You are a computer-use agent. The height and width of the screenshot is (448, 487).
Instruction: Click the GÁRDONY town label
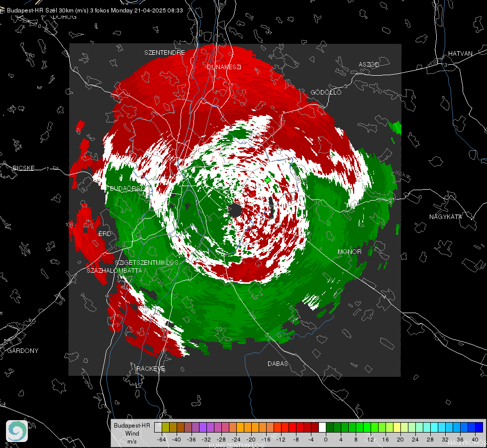[23, 351]
